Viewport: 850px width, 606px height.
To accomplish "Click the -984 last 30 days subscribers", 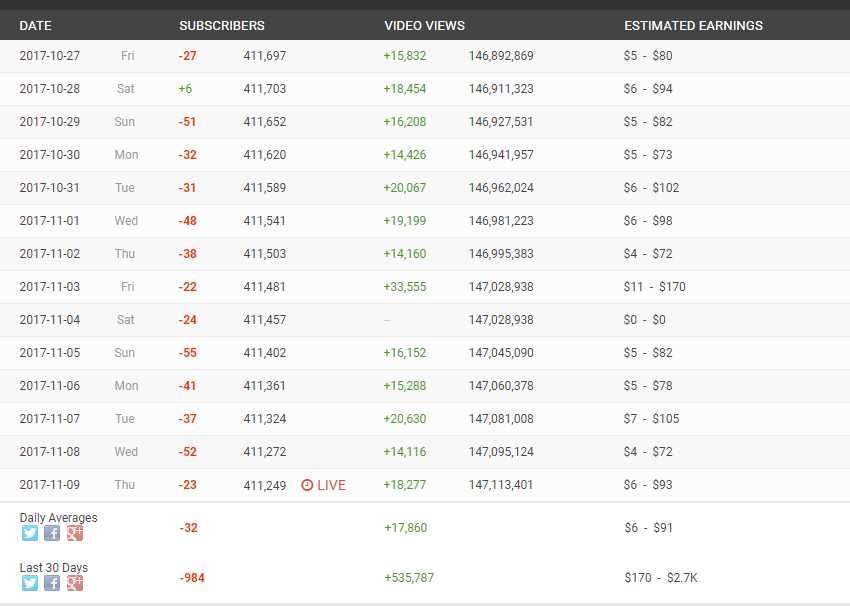I will click(x=192, y=578).
